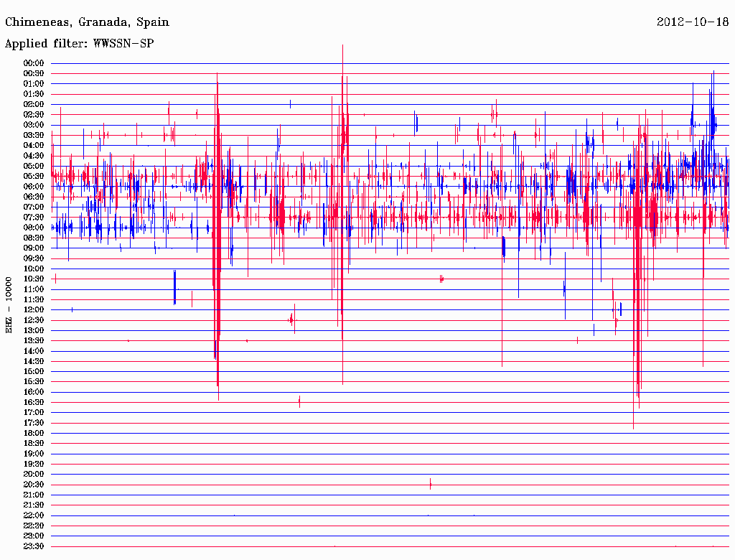Select the 07:30 time label

33,218
